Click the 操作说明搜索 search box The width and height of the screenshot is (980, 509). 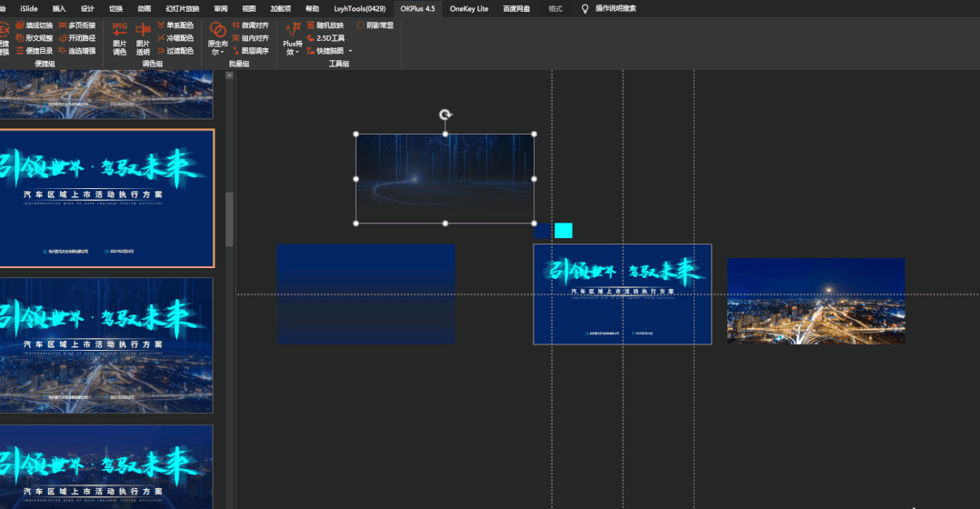click(x=615, y=9)
